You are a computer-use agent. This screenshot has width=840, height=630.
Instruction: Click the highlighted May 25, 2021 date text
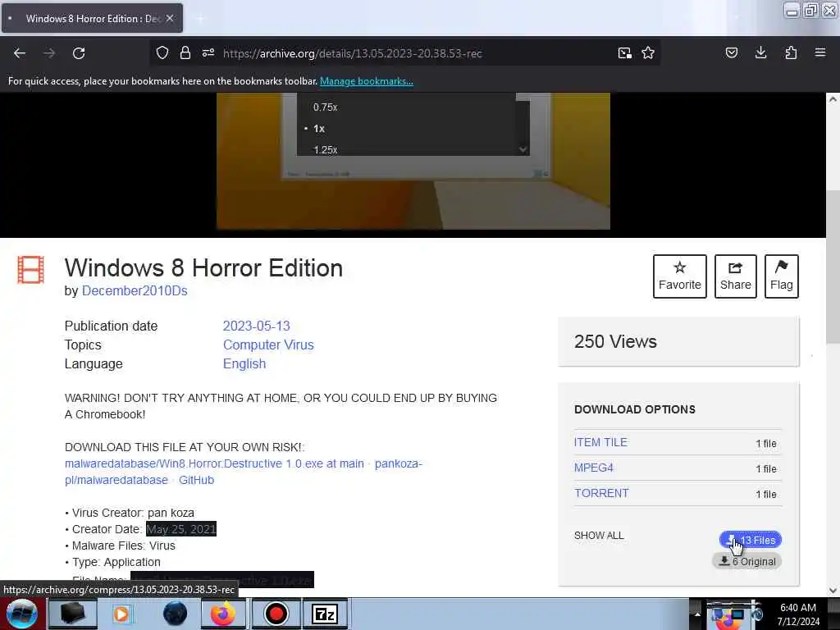click(181, 529)
